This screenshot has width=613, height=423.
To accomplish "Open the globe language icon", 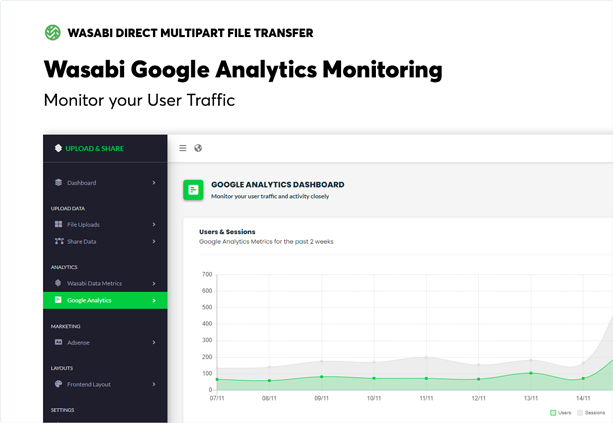I will [198, 148].
